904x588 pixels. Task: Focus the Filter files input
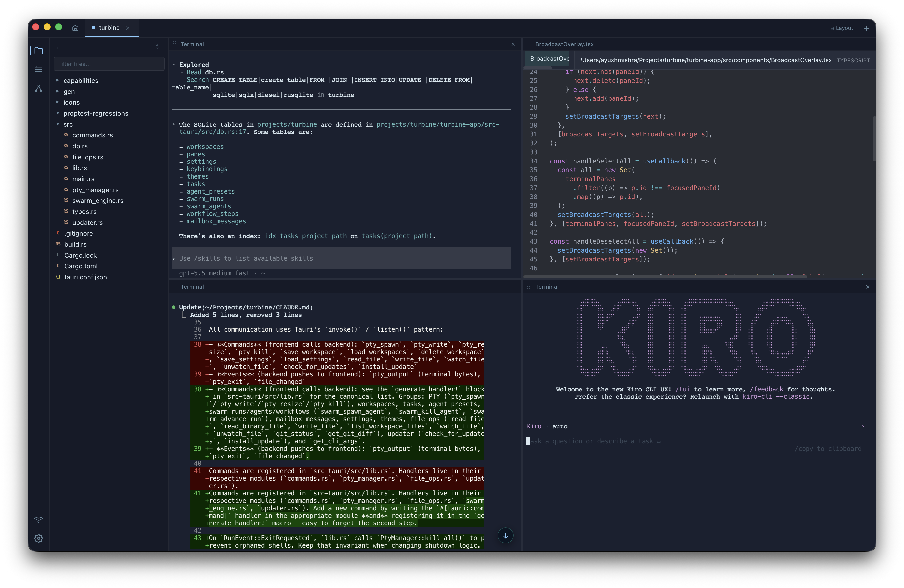109,64
